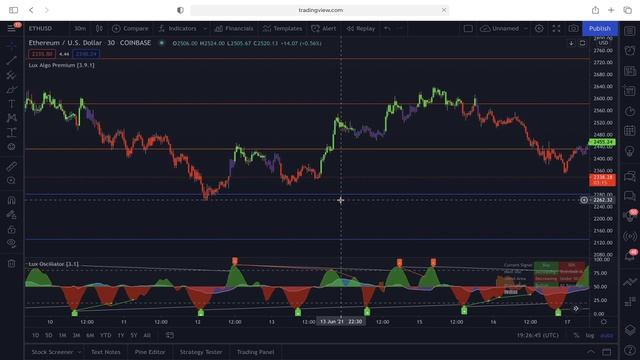Viewport: 640px width, 360px height.
Task: Click the Safari back navigation arrow
Action: coord(31,10)
